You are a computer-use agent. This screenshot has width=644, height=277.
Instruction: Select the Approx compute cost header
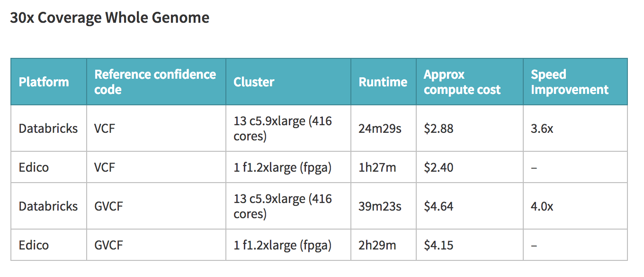462,82
